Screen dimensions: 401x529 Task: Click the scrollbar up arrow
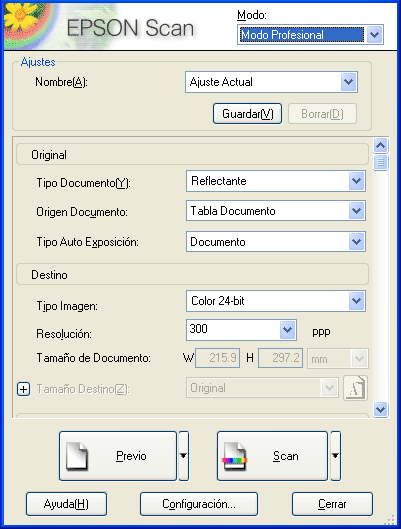pos(381,146)
